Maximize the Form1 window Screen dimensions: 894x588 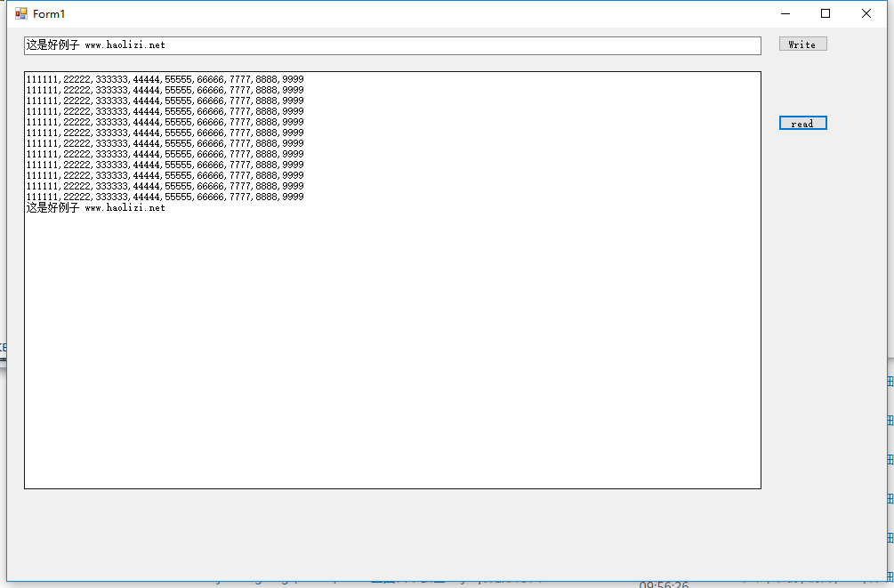click(x=825, y=13)
